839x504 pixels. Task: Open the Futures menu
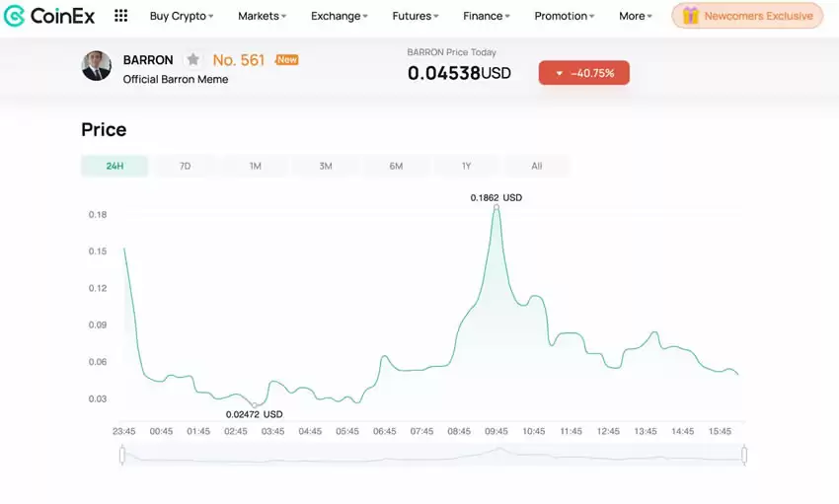click(x=415, y=16)
